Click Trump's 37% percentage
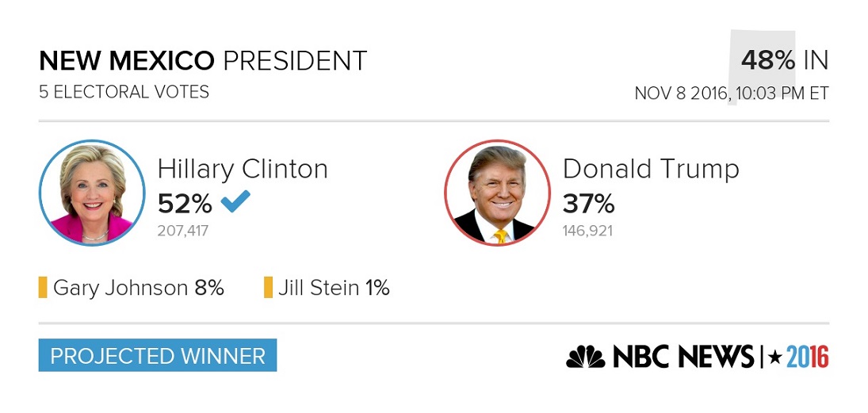Screen dimensions: 868x413 pyautogui.click(x=588, y=205)
